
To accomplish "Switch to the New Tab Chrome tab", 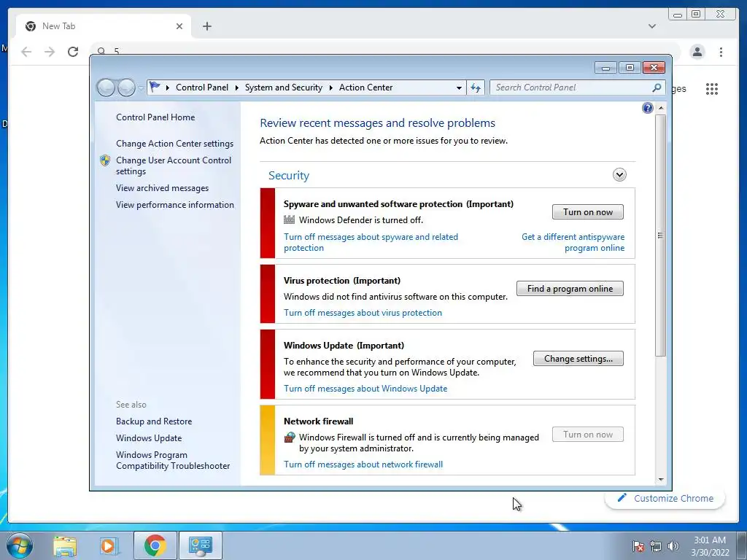I will pyautogui.click(x=103, y=26).
